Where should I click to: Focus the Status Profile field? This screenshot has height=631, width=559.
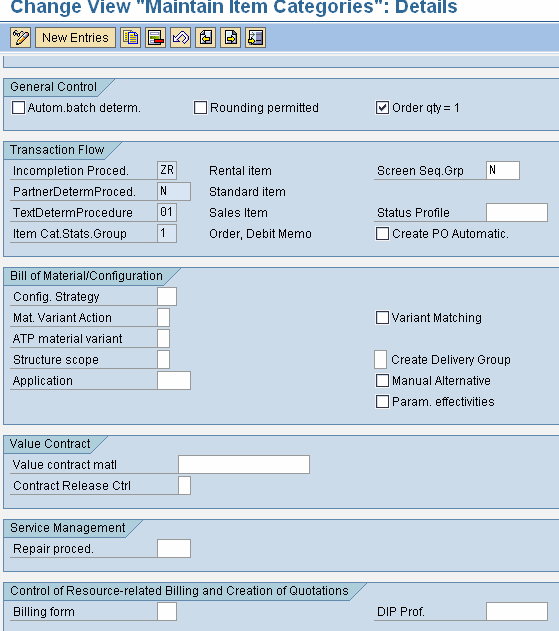[517, 212]
